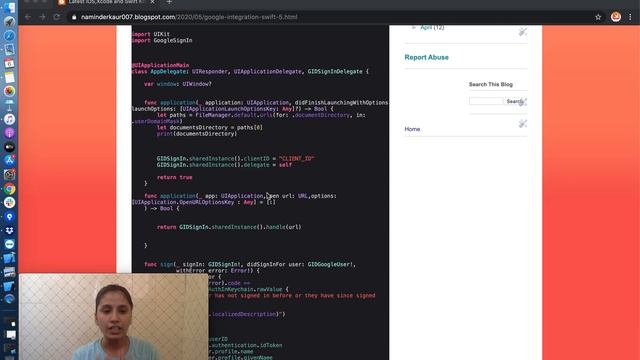Click the "class AppDelegate" declaration line
Image resolution: width=640 pixels, height=360 pixels.
(250, 71)
